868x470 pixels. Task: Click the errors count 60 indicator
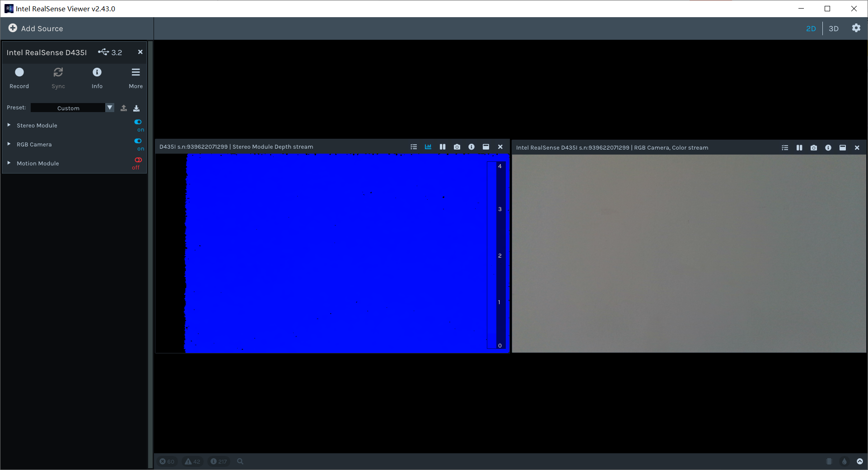point(167,461)
